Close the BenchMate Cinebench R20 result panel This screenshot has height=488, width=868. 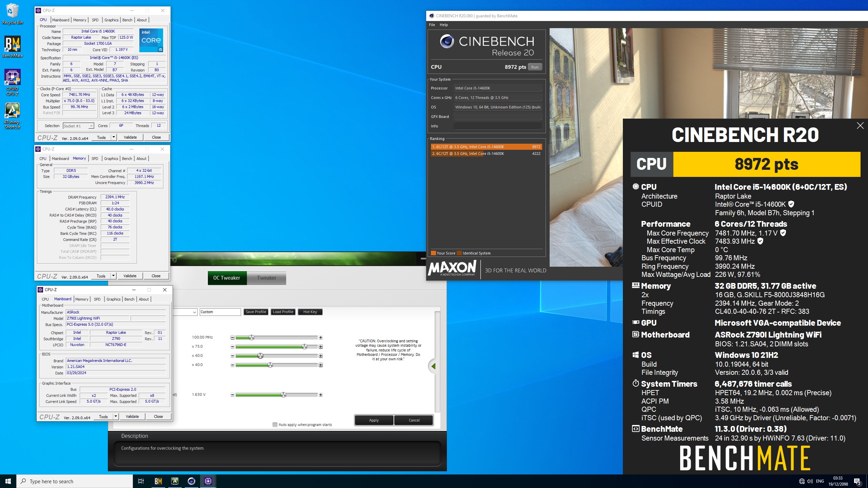coord(860,126)
